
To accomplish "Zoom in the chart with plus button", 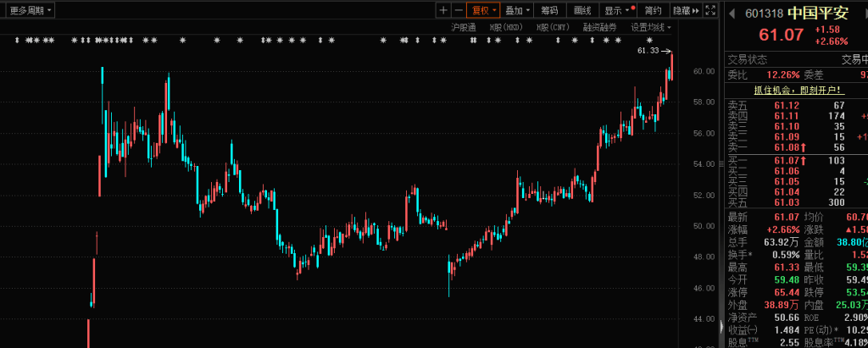I will (x=442, y=10).
